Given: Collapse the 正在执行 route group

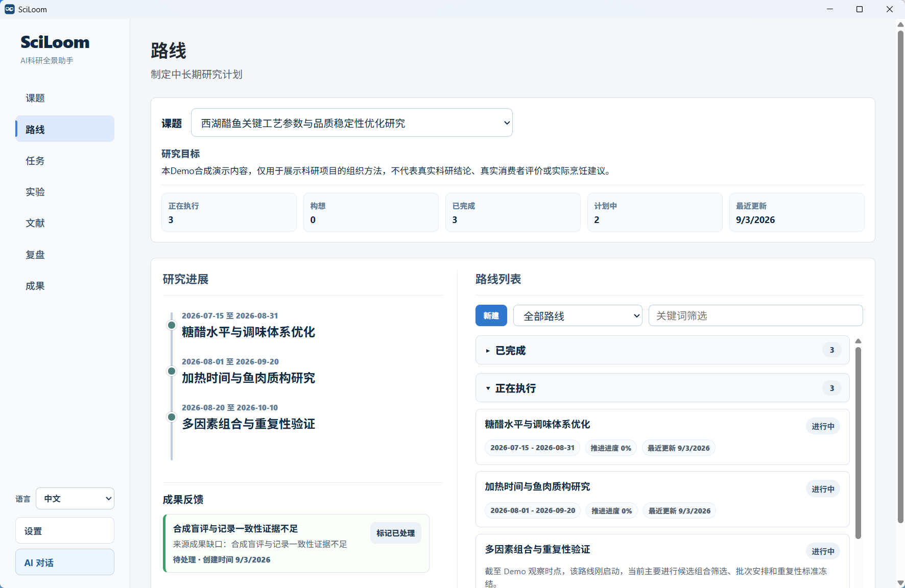Looking at the screenshot, I should pos(662,388).
